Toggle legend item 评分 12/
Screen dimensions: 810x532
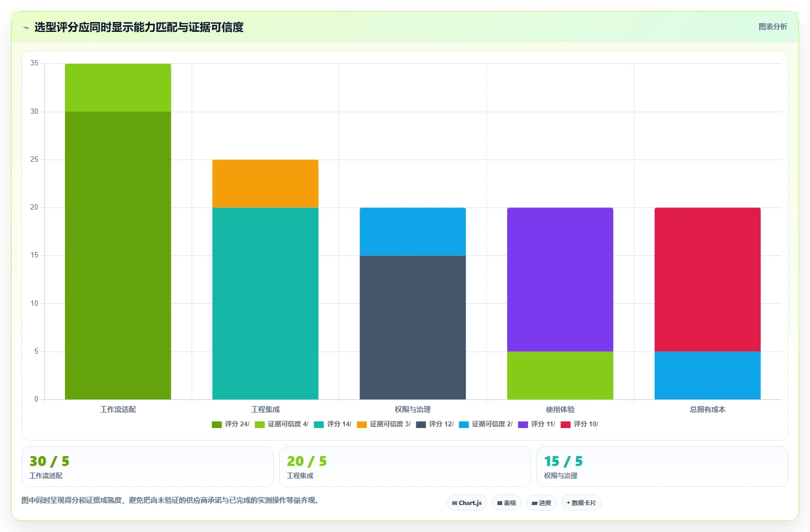(434, 424)
